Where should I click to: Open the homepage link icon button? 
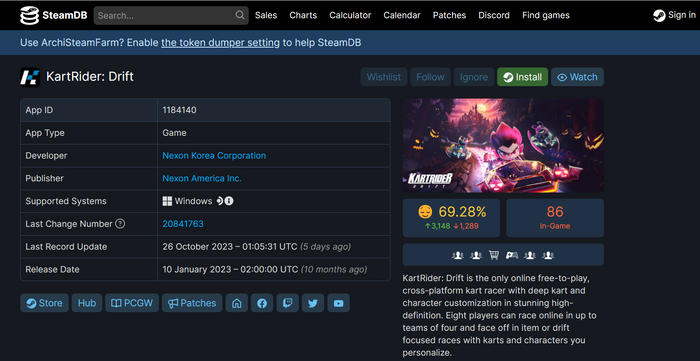point(237,303)
